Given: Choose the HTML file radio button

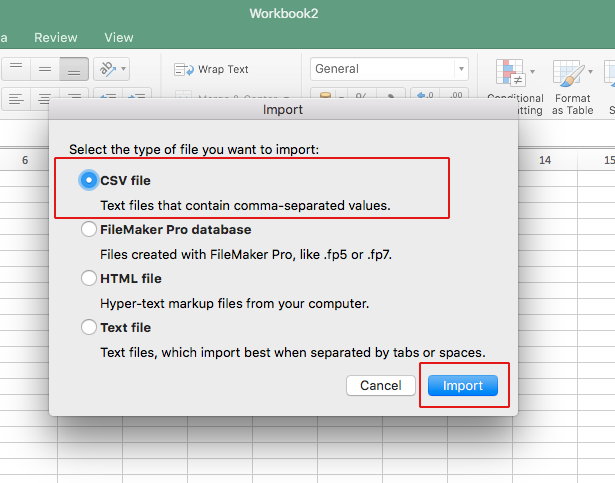Looking at the screenshot, I should coord(89,278).
